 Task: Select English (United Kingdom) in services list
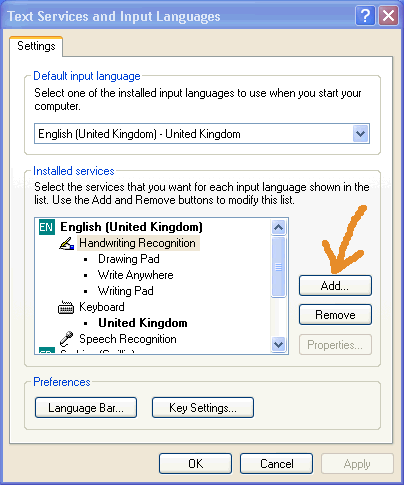click(131, 227)
